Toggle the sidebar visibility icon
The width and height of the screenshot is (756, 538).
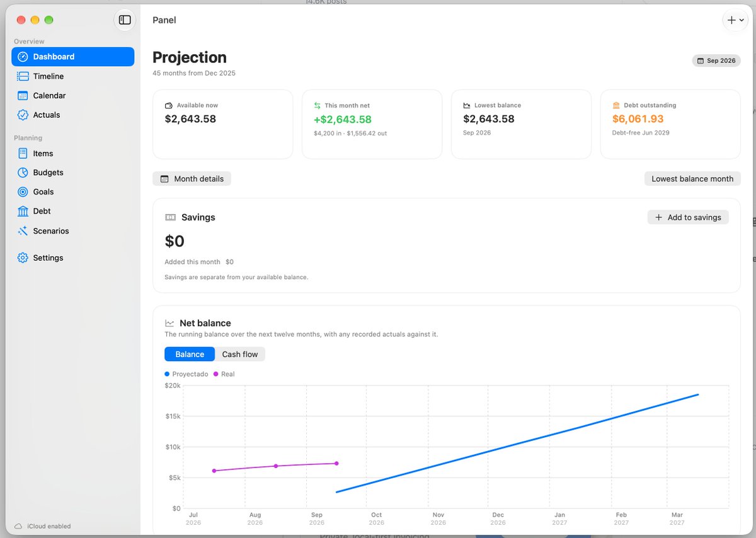[x=125, y=20]
